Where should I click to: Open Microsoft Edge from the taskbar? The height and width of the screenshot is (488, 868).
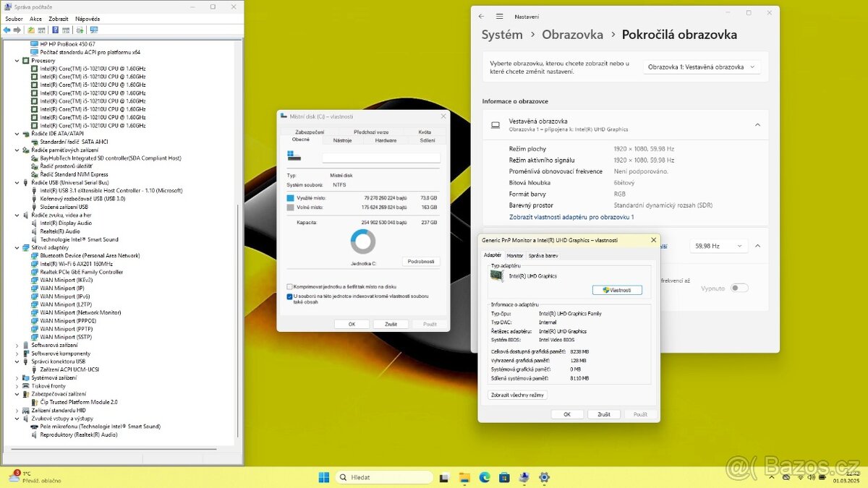click(483, 477)
